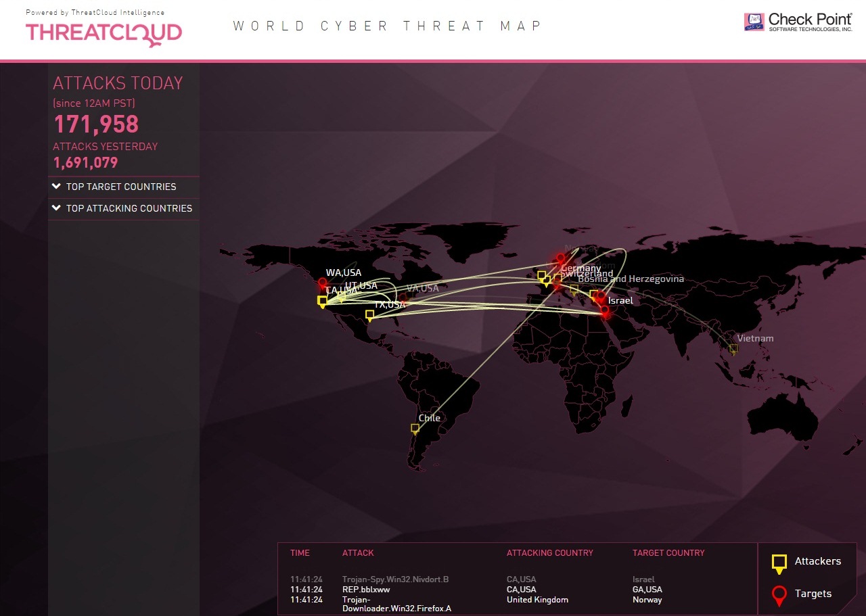The height and width of the screenshot is (616, 866).
Task: Select the REP.bblxww attack entry
Action: coord(366,590)
